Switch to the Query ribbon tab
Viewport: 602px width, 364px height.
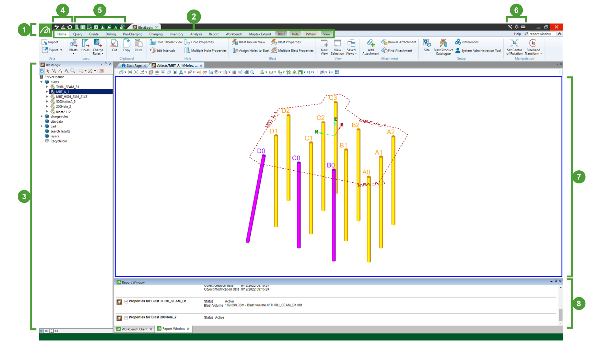pos(78,34)
